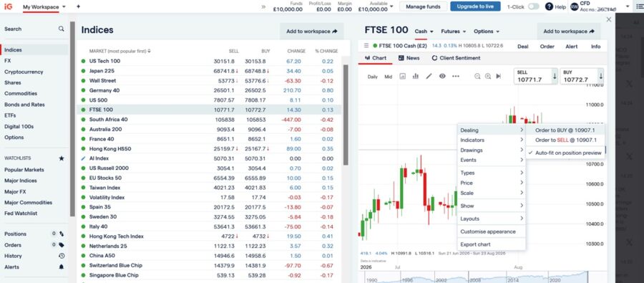Open the Options dropdown next to Futures
644x283 pixels.
[487, 32]
